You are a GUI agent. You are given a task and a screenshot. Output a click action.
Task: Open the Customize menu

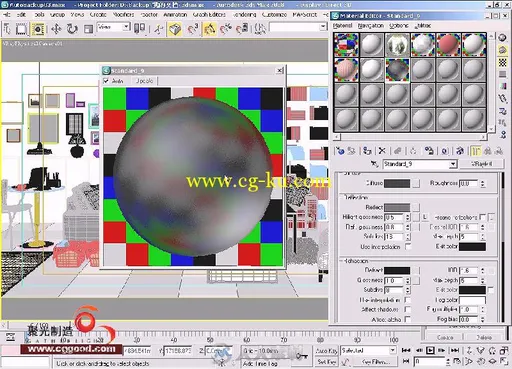click(274, 14)
